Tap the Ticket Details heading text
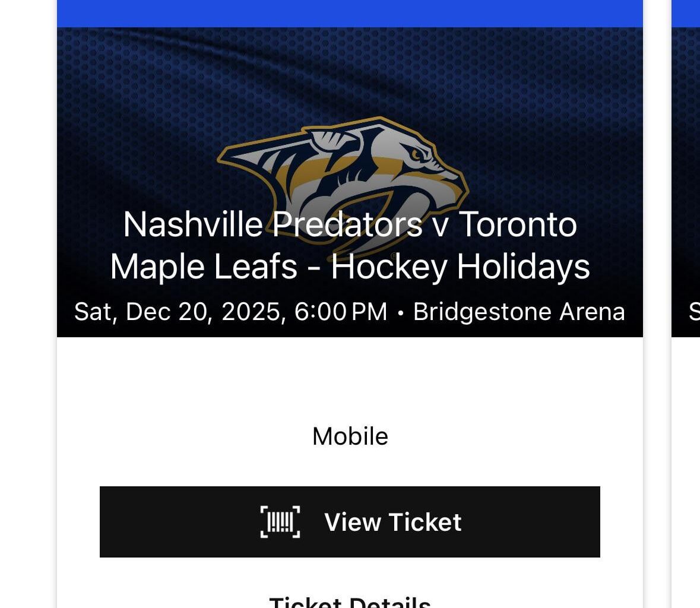This screenshot has width=700, height=608. coord(349,601)
